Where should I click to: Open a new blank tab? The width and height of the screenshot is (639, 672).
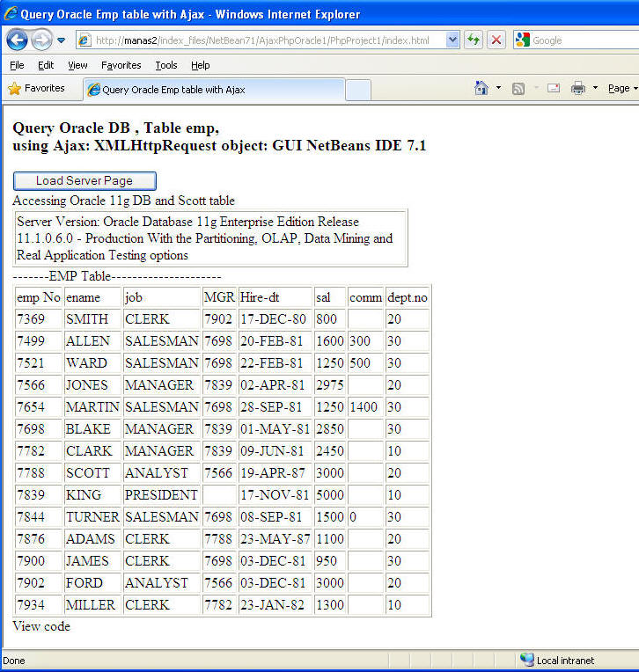tap(358, 90)
